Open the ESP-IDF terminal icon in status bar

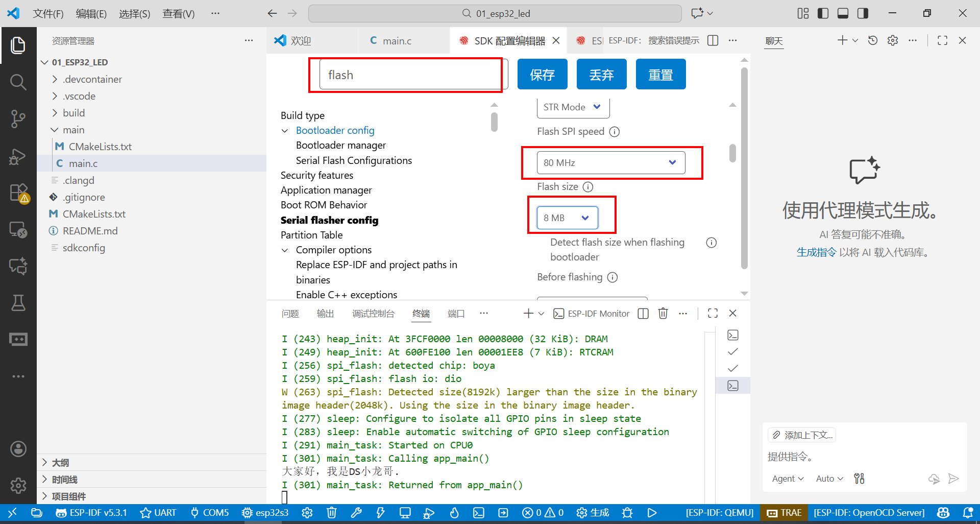click(479, 513)
